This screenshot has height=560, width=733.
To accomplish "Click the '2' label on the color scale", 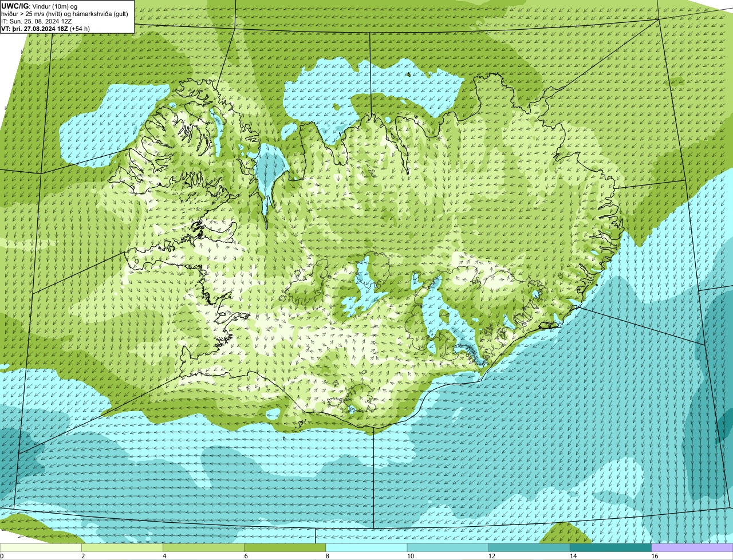I will click(x=83, y=556).
